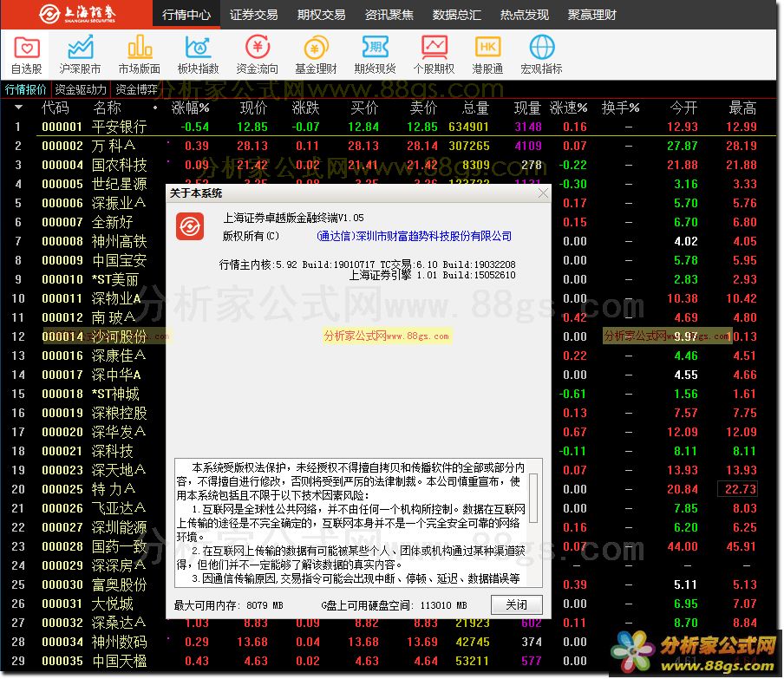Select stock row 深振业A

pyautogui.click(x=119, y=203)
